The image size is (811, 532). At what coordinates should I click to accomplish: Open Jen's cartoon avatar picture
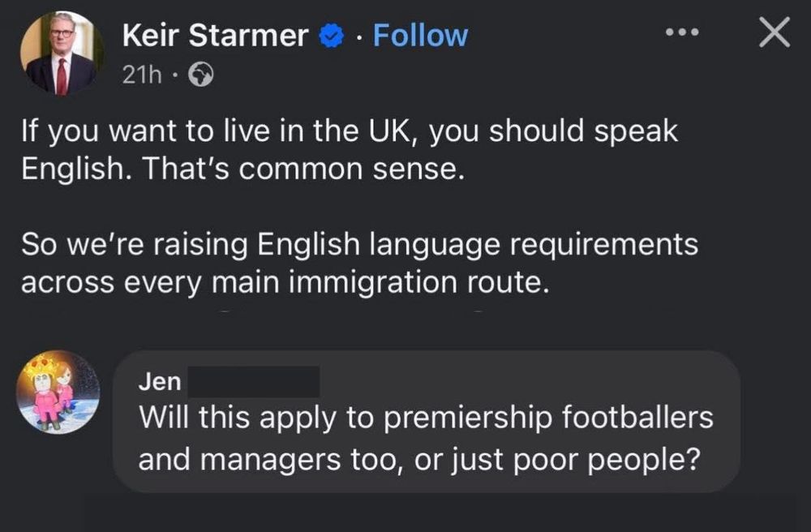pos(58,392)
